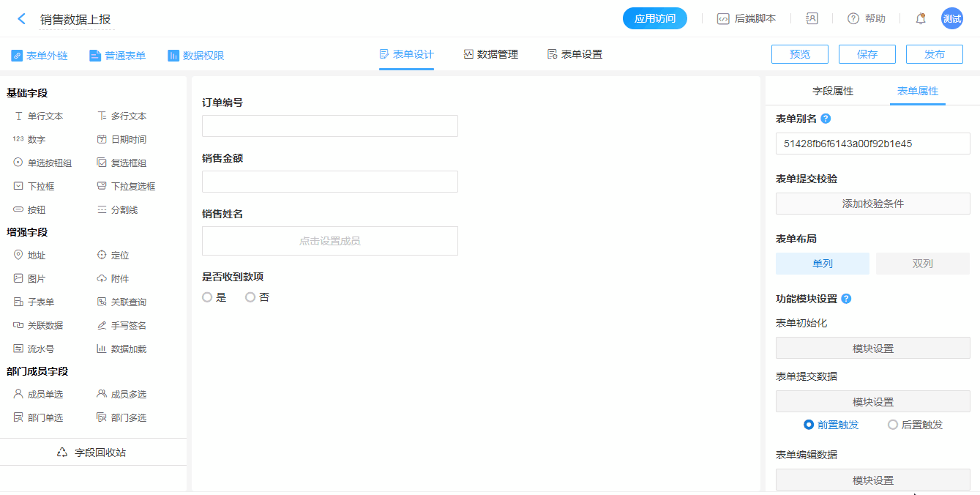Select the 定位 field icon
Image resolution: width=980 pixels, height=495 pixels.
click(x=102, y=256)
